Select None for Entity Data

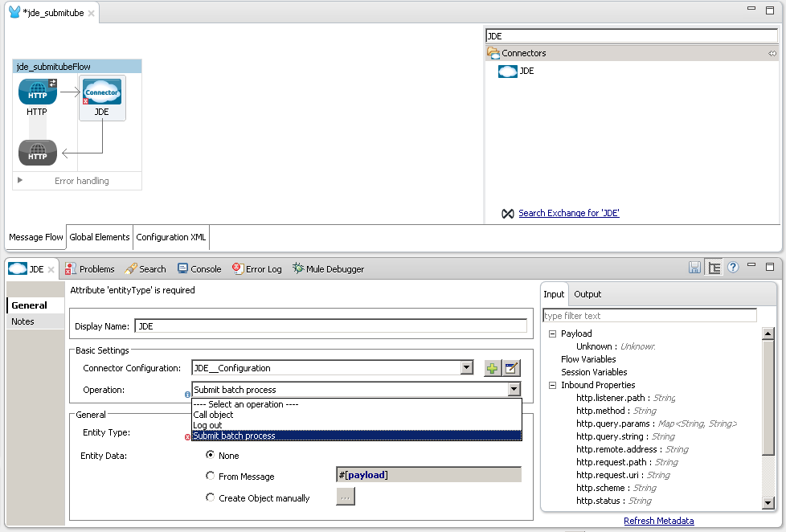[210, 455]
